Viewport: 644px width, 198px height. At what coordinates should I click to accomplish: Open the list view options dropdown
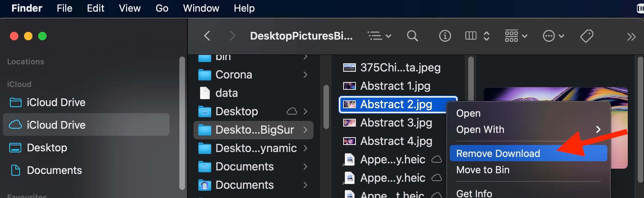pyautogui.click(x=379, y=36)
